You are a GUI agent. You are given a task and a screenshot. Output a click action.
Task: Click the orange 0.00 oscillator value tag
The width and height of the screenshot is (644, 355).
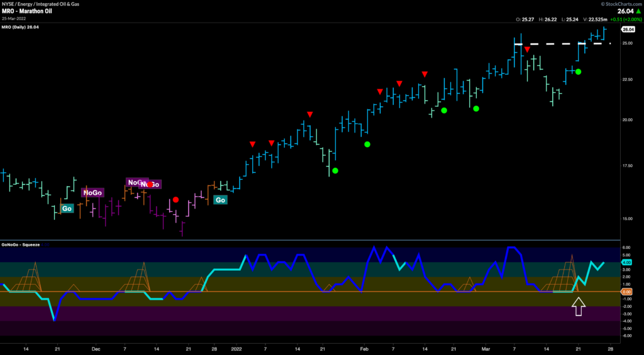pyautogui.click(x=627, y=292)
